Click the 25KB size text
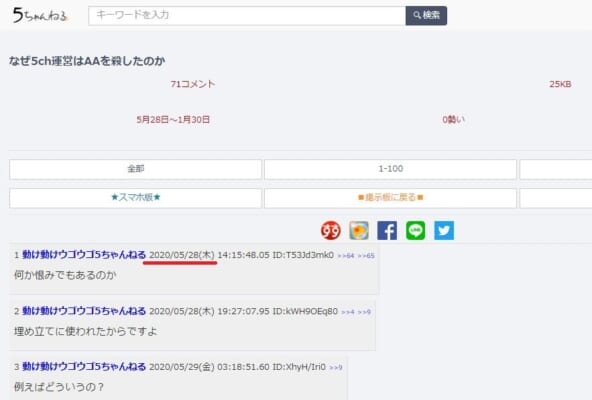This screenshot has height=400, width=592. [x=560, y=84]
